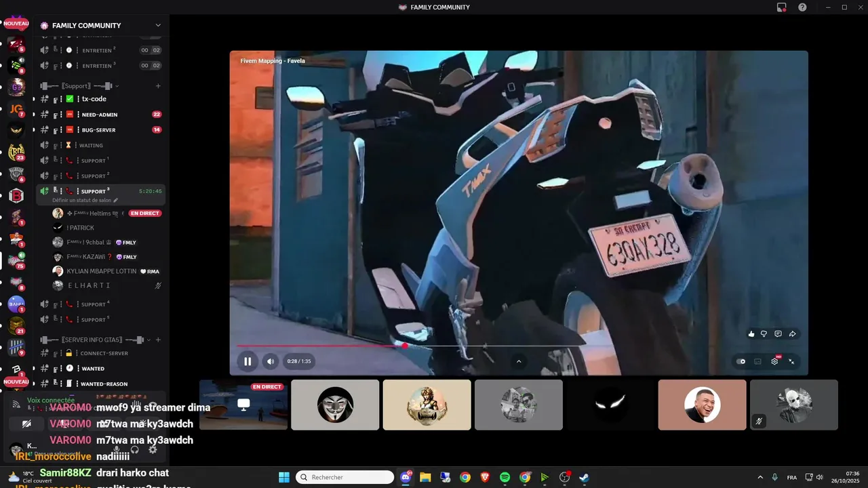Click 'Définir un statut de salon' link
The width and height of the screenshot is (868, 488).
[85, 201]
